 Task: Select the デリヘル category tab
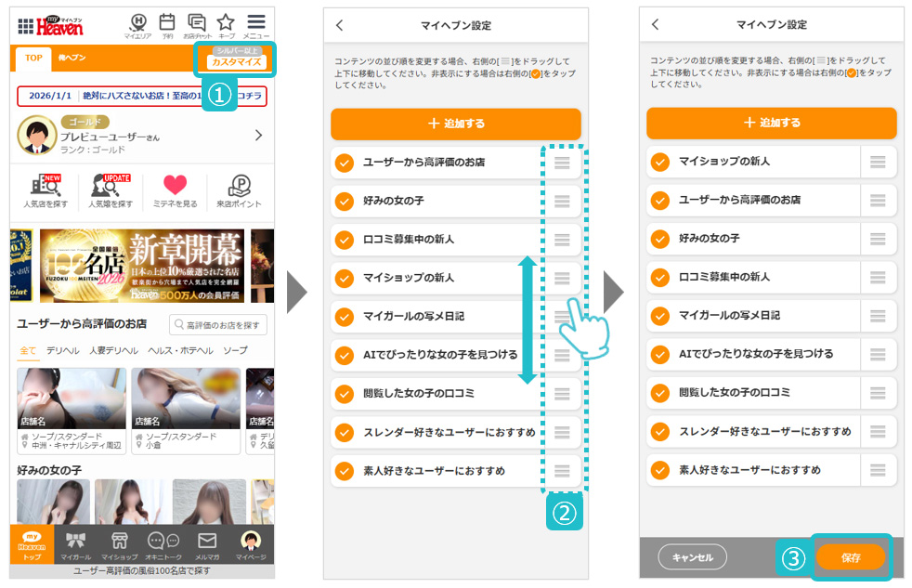click(62, 350)
